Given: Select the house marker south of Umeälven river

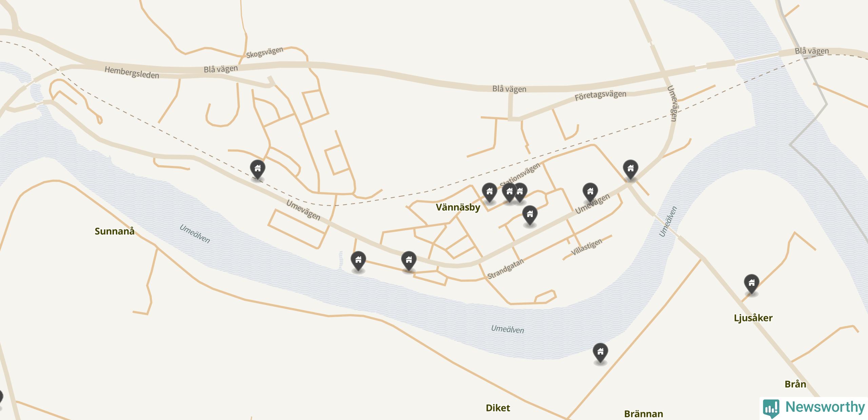Looking at the screenshot, I should 600,353.
